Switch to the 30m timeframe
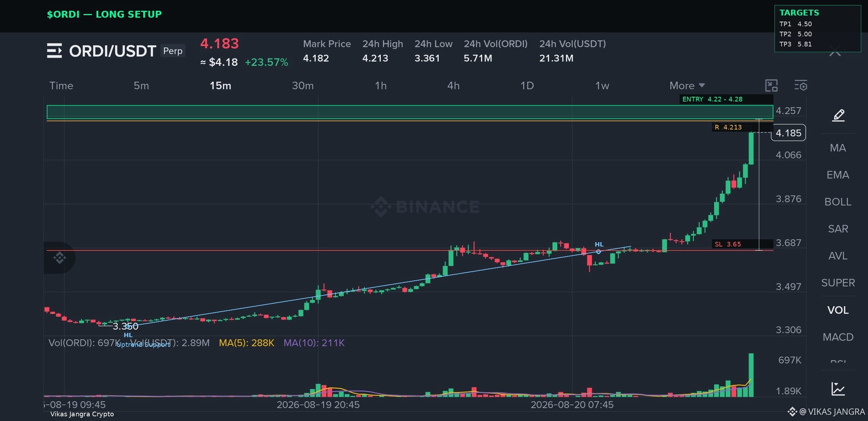 303,86
